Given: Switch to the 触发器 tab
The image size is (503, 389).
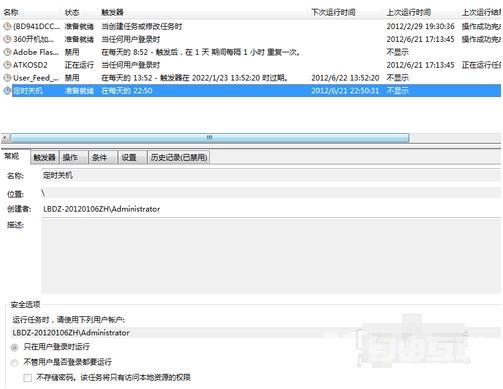Looking at the screenshot, I should [x=44, y=157].
